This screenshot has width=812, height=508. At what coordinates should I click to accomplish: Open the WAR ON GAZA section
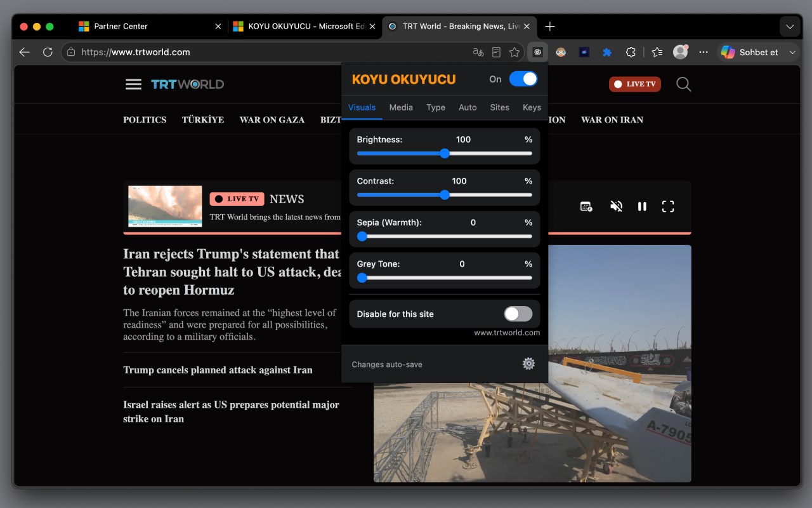tap(272, 119)
